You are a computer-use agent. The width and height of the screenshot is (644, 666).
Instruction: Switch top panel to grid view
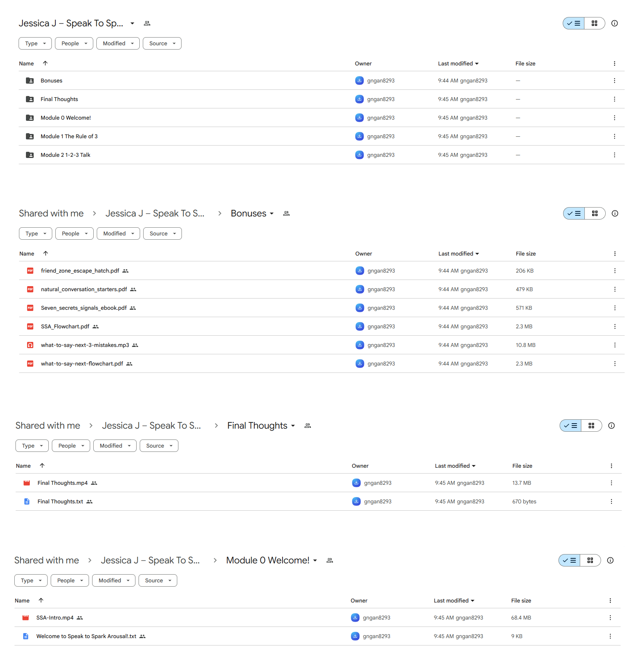(594, 23)
